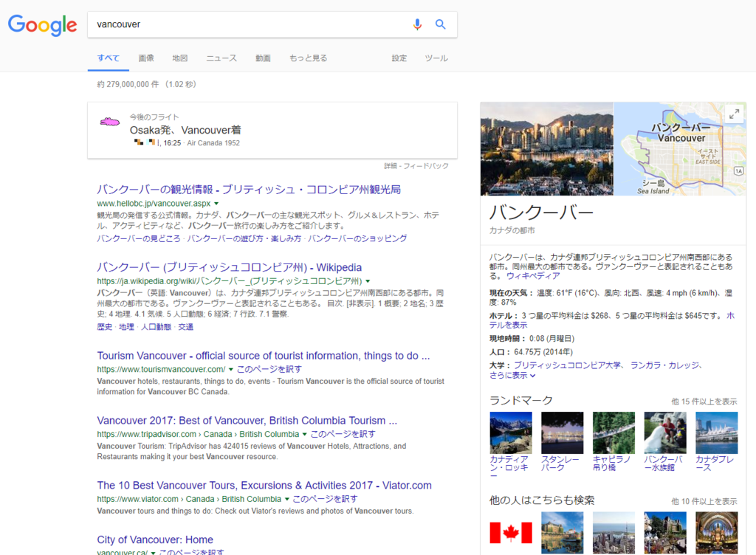Open tourismvancouver.com URL dropdown arrow
Image resolution: width=756 pixels, height=555 pixels.
(x=231, y=370)
